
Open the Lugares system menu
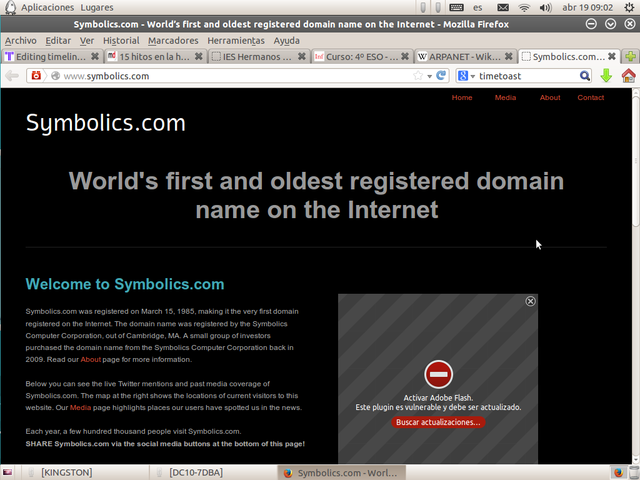(x=97, y=7)
